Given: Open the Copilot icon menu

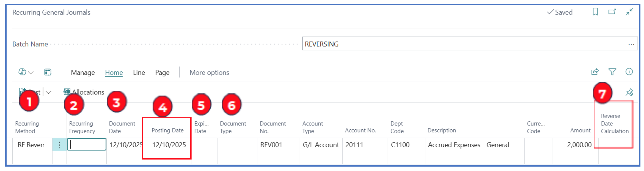Looking at the screenshot, I should click(x=26, y=72).
